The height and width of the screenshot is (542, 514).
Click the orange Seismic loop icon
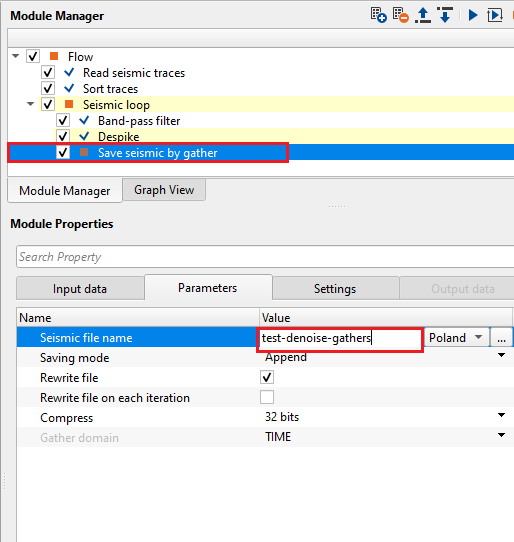pyautogui.click(x=69, y=104)
